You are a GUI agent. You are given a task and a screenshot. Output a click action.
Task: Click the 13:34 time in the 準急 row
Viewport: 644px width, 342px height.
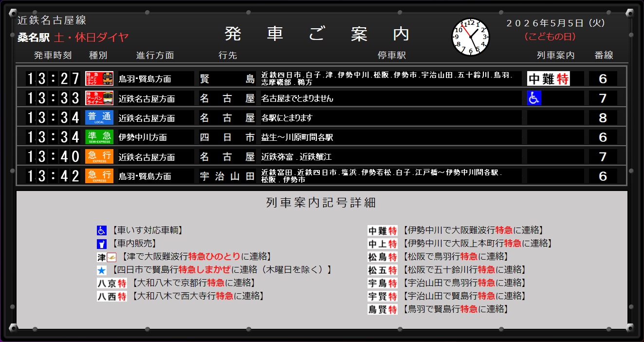(53, 137)
